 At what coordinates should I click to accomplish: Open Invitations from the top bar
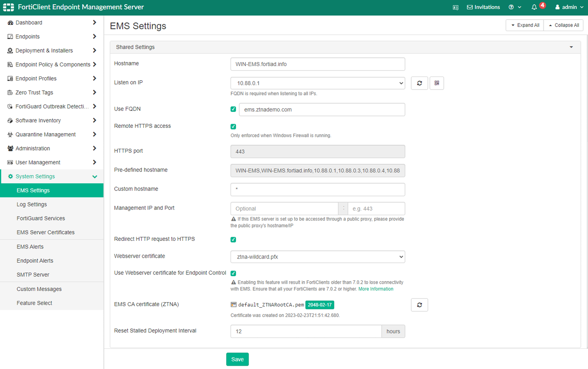(x=483, y=7)
